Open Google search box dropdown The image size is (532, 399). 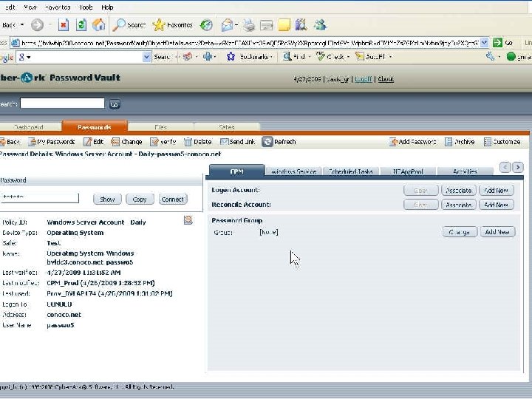point(146,57)
